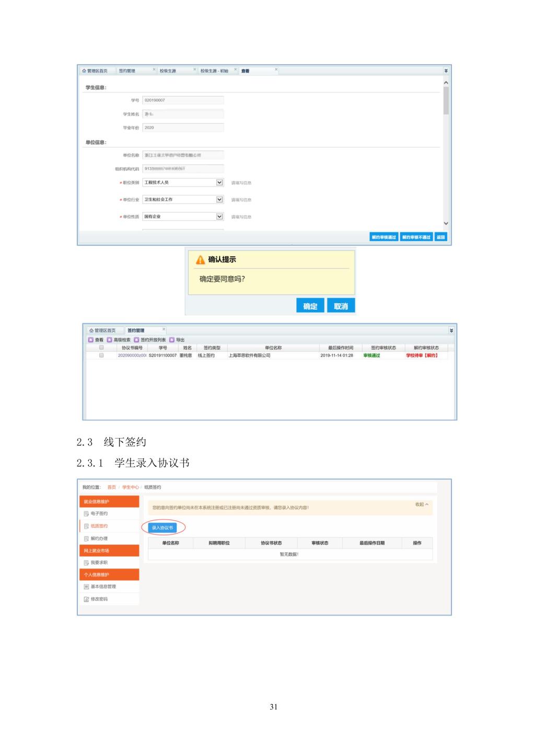Switch to the 管理区首页 tab in top panel
Viewport: 535px width, 756px height.
(x=95, y=71)
